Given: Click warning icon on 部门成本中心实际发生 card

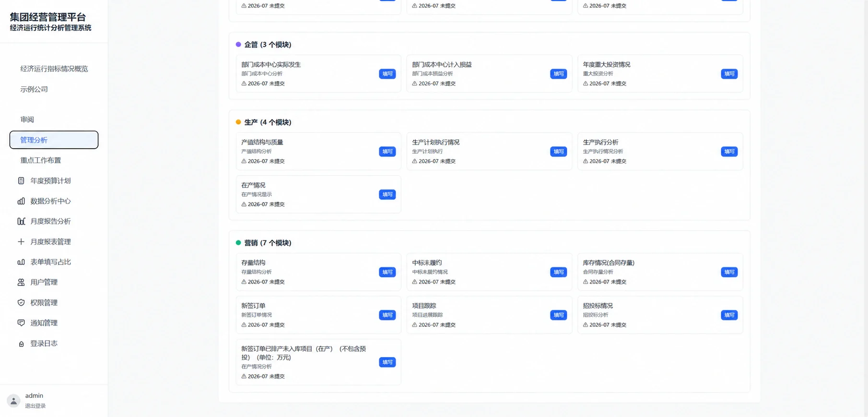Looking at the screenshot, I should 244,83.
